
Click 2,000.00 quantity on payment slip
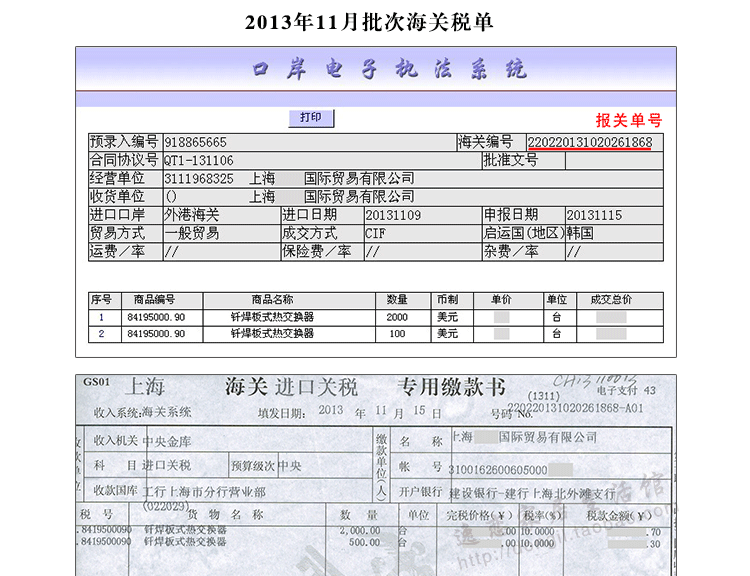tap(360, 531)
